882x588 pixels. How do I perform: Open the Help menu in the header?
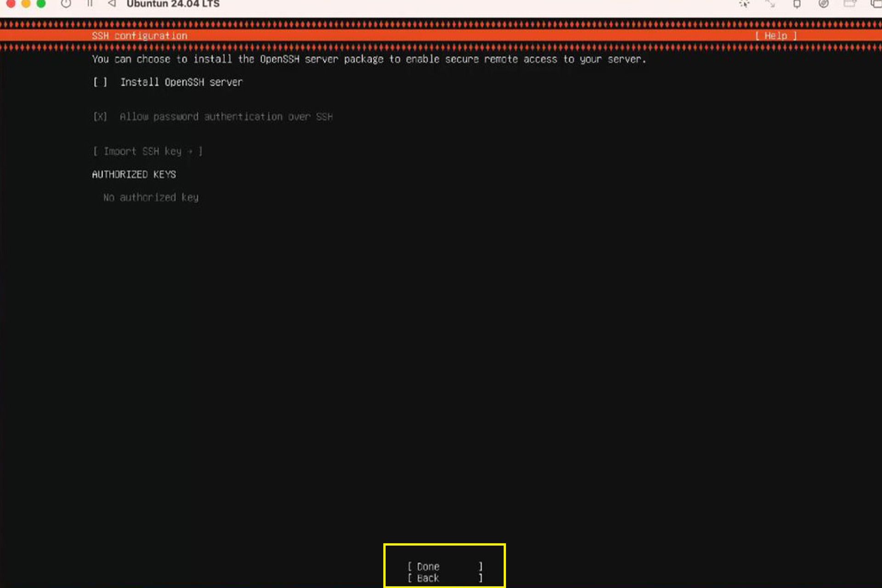coord(776,36)
